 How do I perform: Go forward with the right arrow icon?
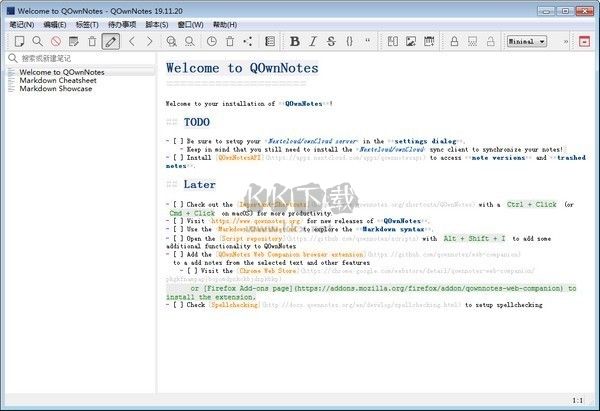pyautogui.click(x=150, y=41)
